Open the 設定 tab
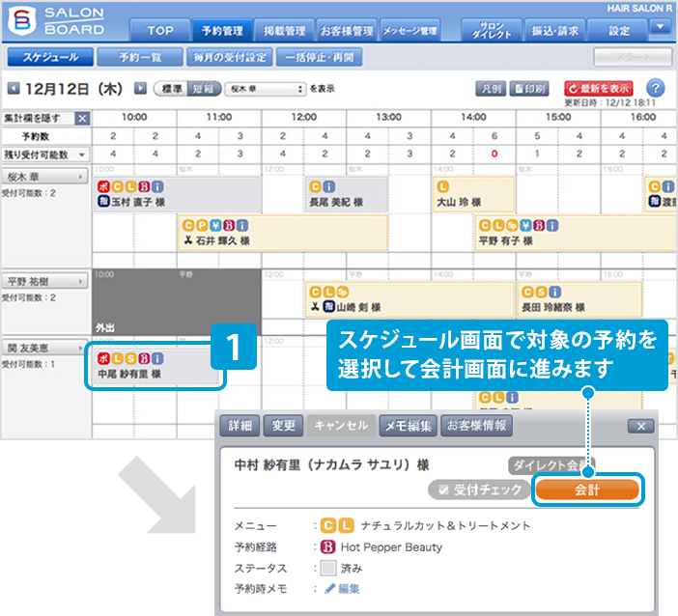 pos(618,30)
